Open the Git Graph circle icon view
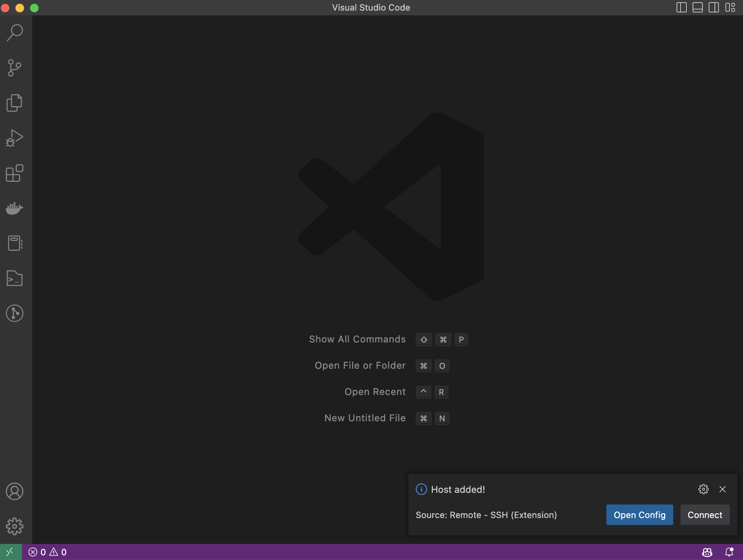 pos(15,313)
